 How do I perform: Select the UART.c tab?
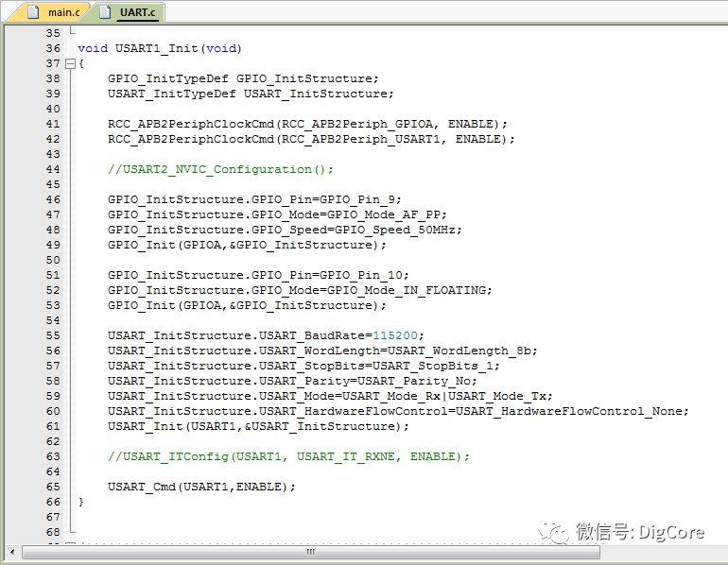(x=129, y=12)
